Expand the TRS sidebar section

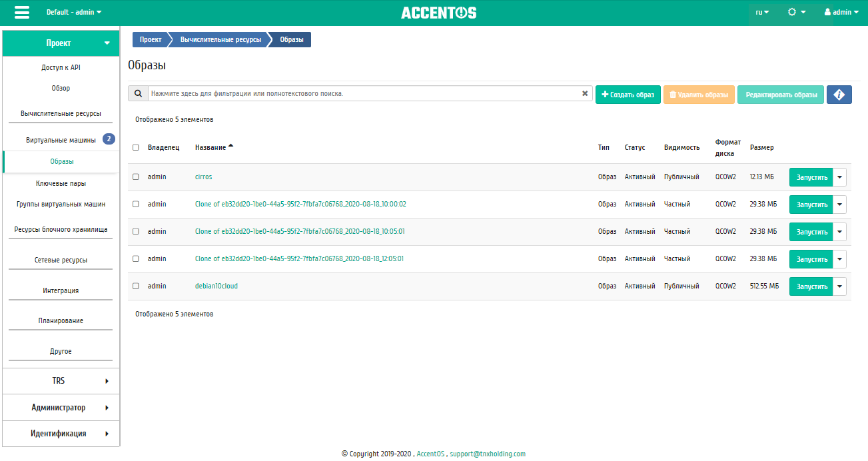[x=61, y=381]
